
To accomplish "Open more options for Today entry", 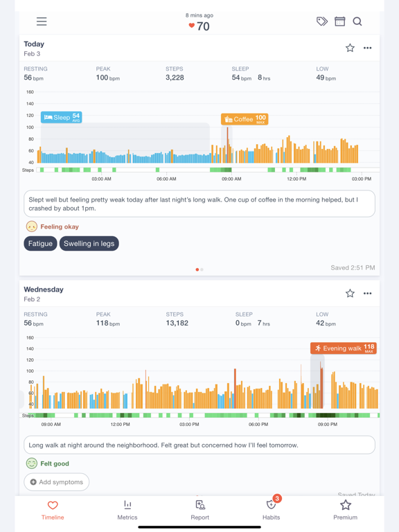I will [367, 48].
